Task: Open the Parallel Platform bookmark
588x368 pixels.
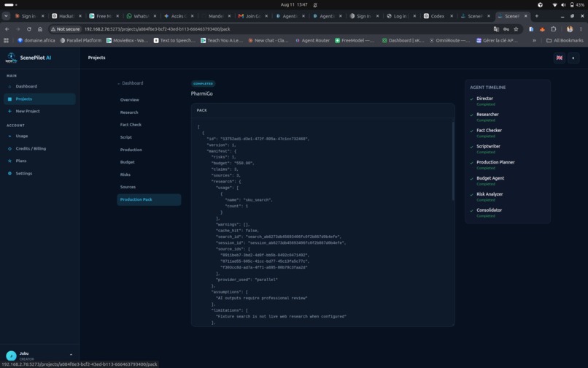Action: (x=80, y=40)
